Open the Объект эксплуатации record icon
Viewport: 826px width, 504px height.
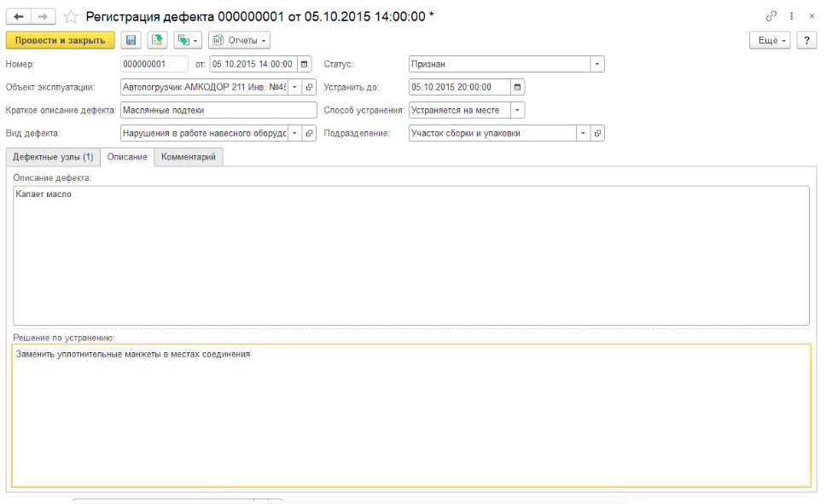click(x=309, y=88)
